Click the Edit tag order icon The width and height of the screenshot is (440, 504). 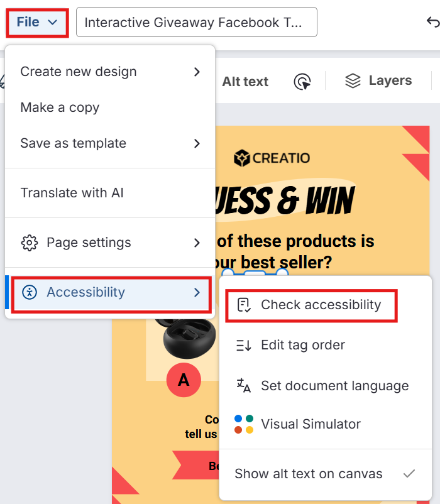click(x=243, y=345)
